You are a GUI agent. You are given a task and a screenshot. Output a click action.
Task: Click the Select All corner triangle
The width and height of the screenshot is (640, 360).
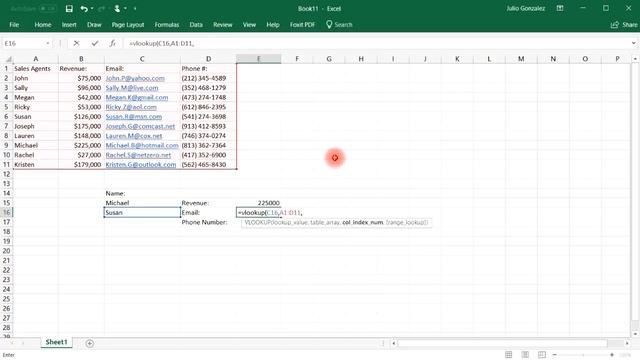tap(8, 59)
